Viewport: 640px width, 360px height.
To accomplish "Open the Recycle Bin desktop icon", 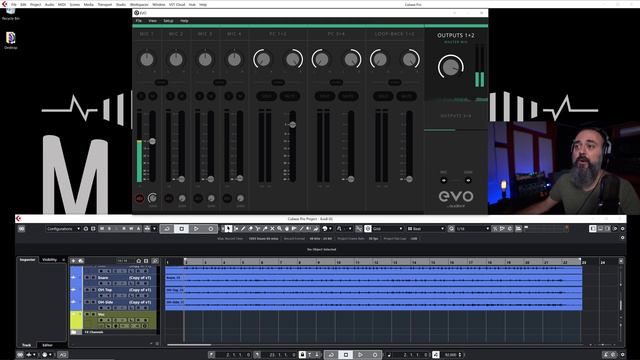I will (x=11, y=14).
